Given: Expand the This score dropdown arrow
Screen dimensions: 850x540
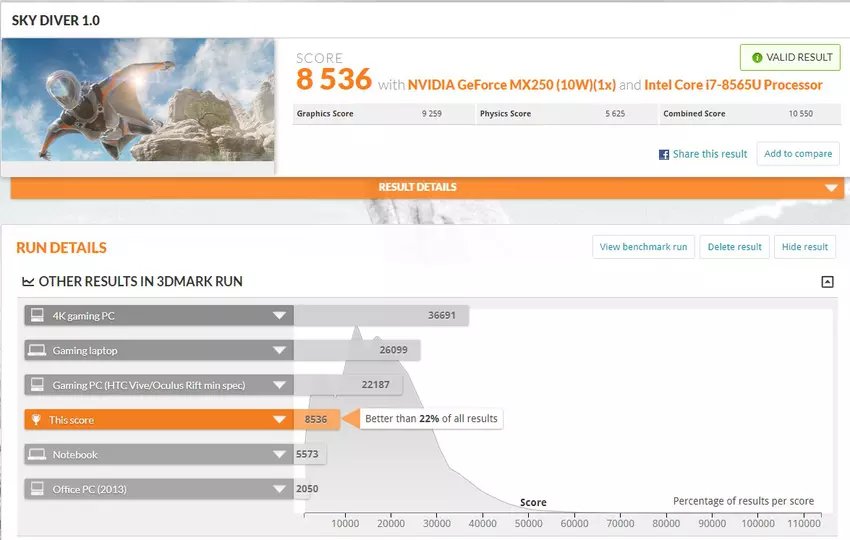Looking at the screenshot, I should click(x=280, y=420).
